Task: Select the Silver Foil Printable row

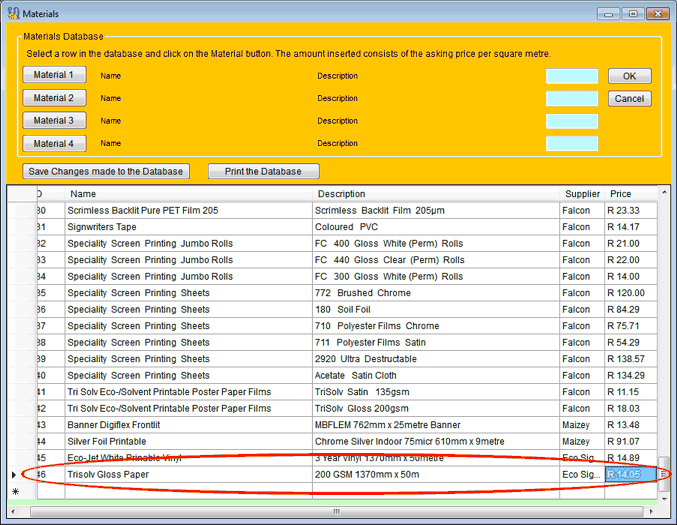Action: (188, 441)
